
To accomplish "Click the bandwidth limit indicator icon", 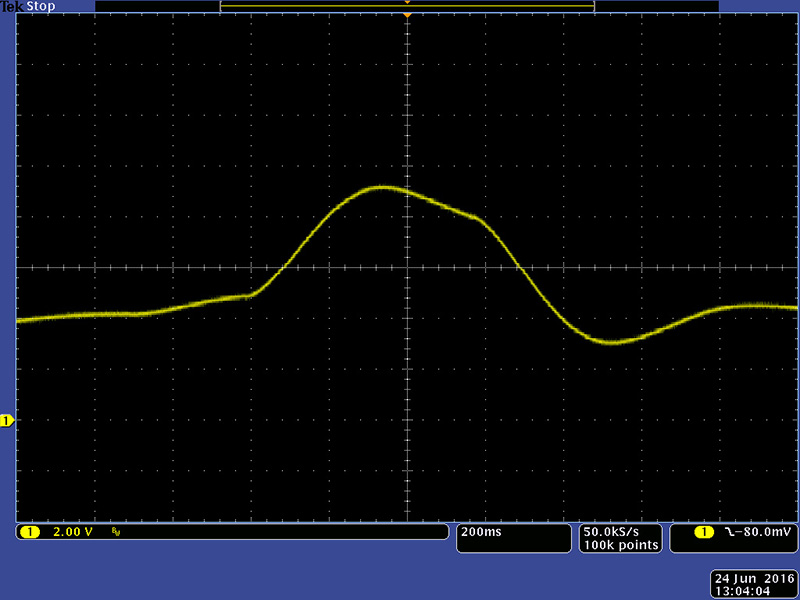I will click(116, 532).
